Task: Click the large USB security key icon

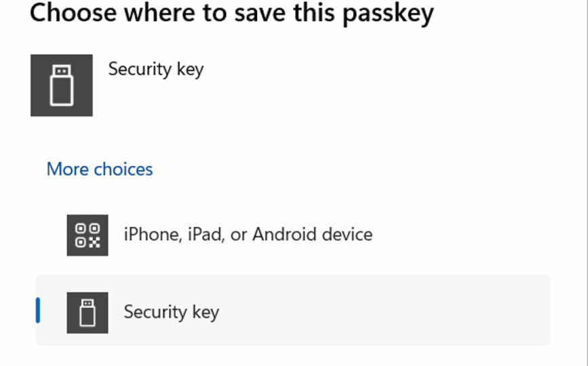Action: click(61, 85)
